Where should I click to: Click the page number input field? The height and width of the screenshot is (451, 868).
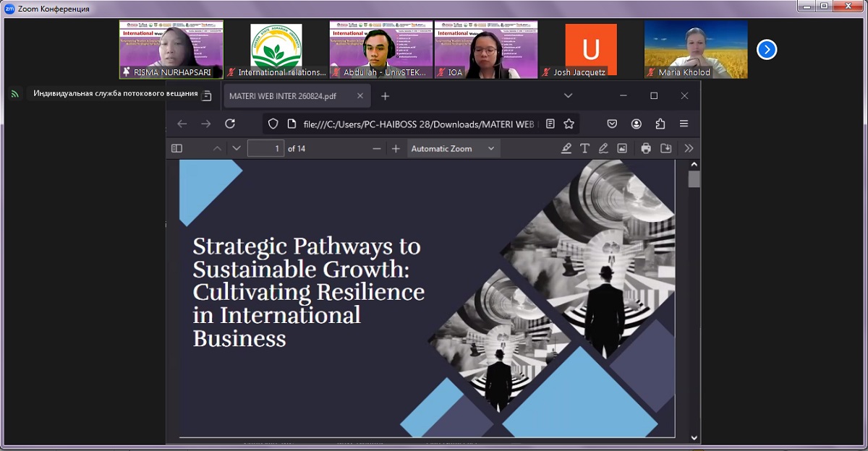point(265,148)
